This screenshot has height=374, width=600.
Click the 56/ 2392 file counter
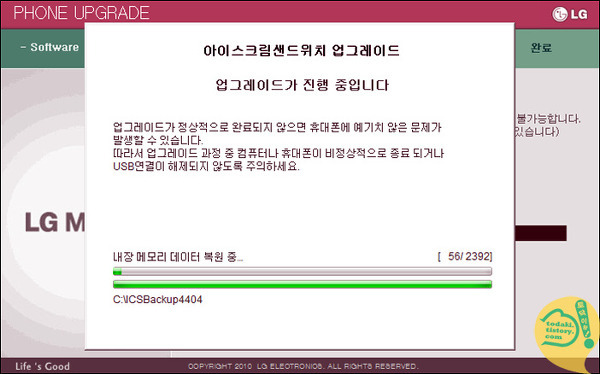point(465,256)
